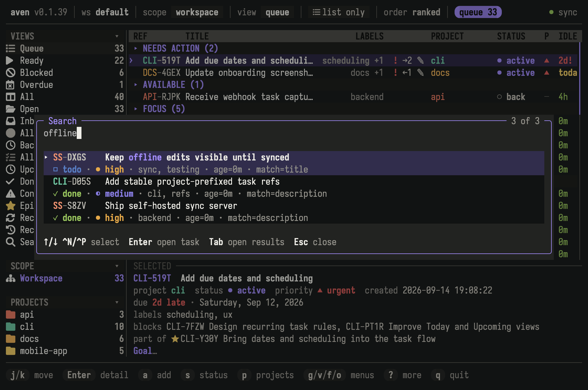This screenshot has width=588, height=390.
Task: Click the queue 33 badge
Action: [478, 12]
